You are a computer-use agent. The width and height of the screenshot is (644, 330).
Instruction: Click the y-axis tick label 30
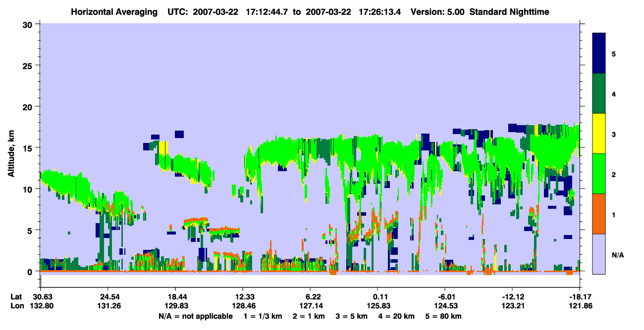click(29, 24)
